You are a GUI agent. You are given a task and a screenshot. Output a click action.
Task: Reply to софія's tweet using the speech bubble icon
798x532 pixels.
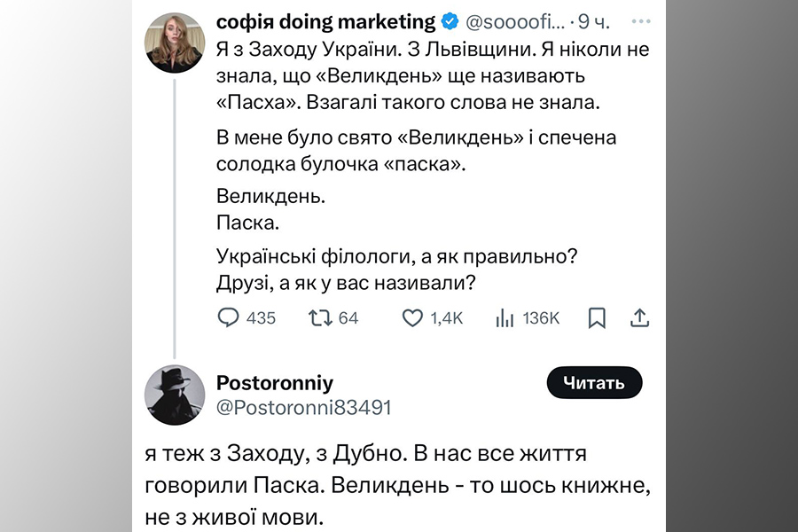[x=228, y=317]
